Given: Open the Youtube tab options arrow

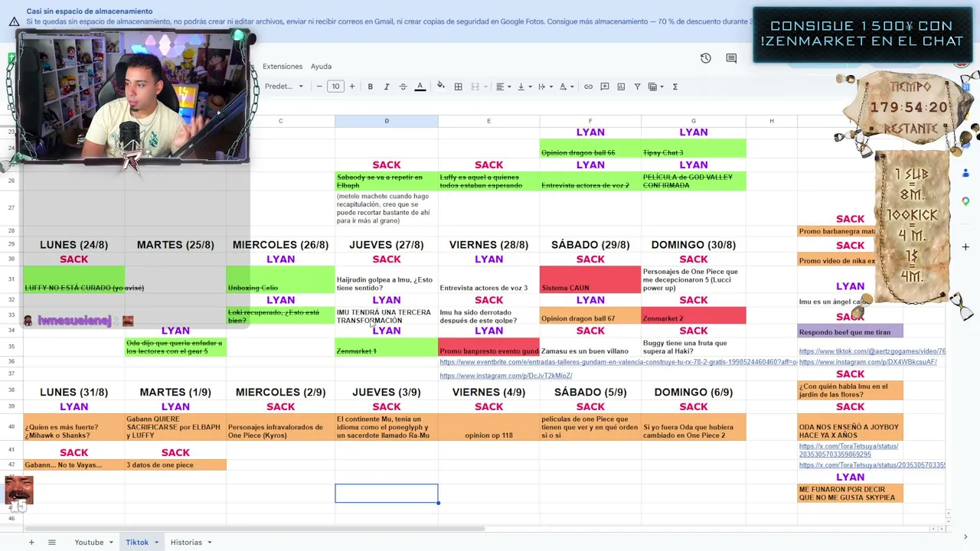Looking at the screenshot, I should tap(110, 543).
